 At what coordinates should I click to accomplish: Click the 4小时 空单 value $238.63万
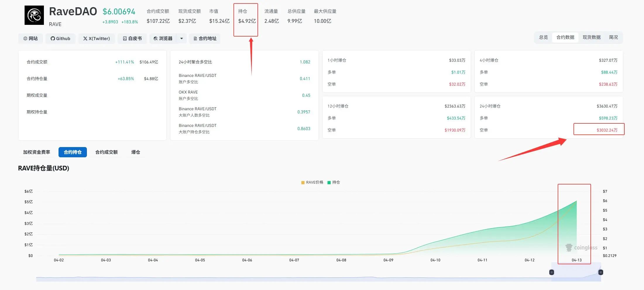click(608, 84)
